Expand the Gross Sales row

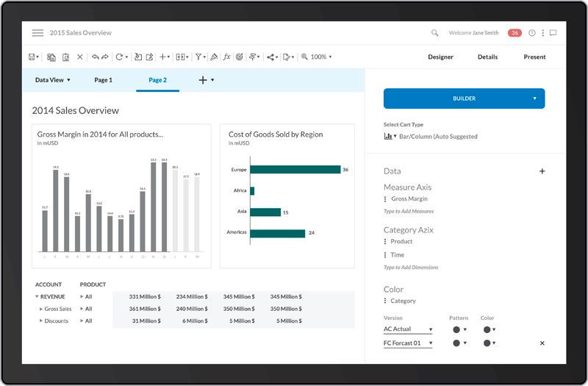coord(41,309)
